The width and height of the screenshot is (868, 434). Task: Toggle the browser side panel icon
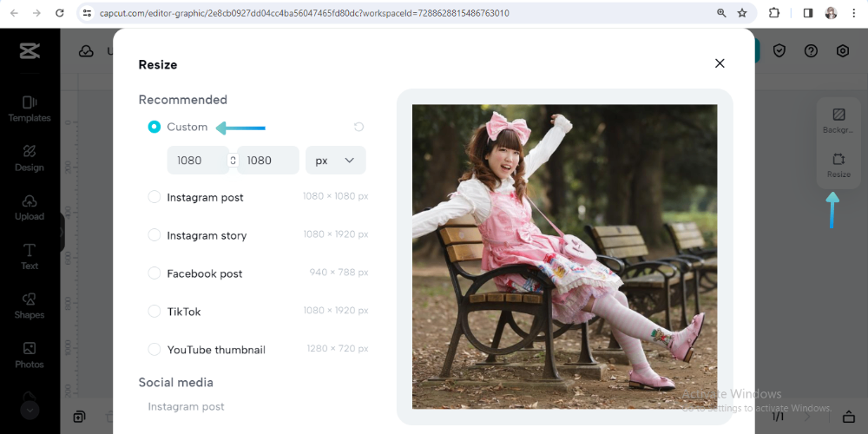click(x=807, y=13)
